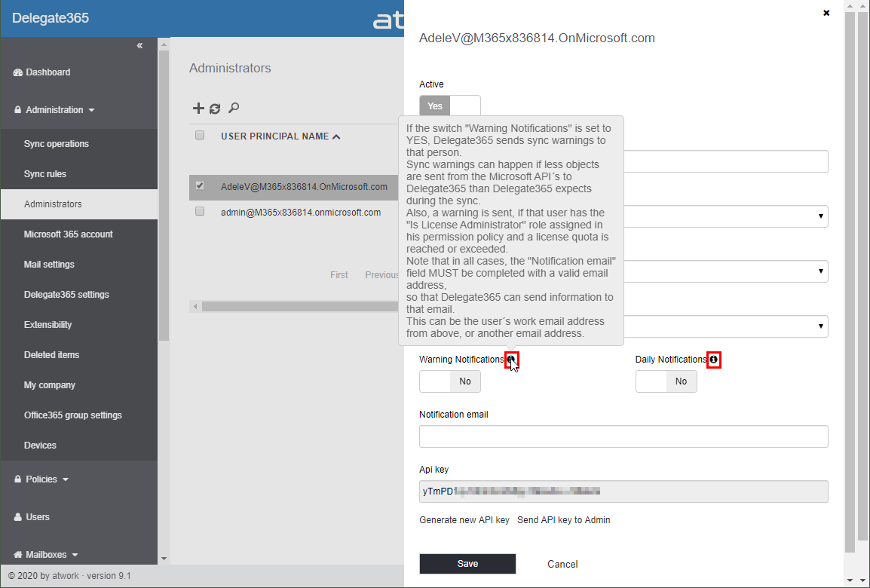870x588 pixels.
Task: Open Devices menu item
Action: pos(79,446)
